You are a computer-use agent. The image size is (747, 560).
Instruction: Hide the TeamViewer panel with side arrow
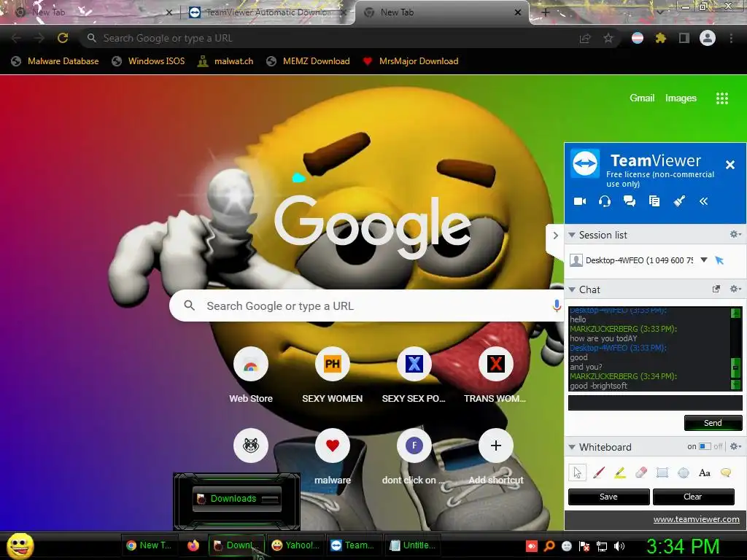click(x=555, y=236)
